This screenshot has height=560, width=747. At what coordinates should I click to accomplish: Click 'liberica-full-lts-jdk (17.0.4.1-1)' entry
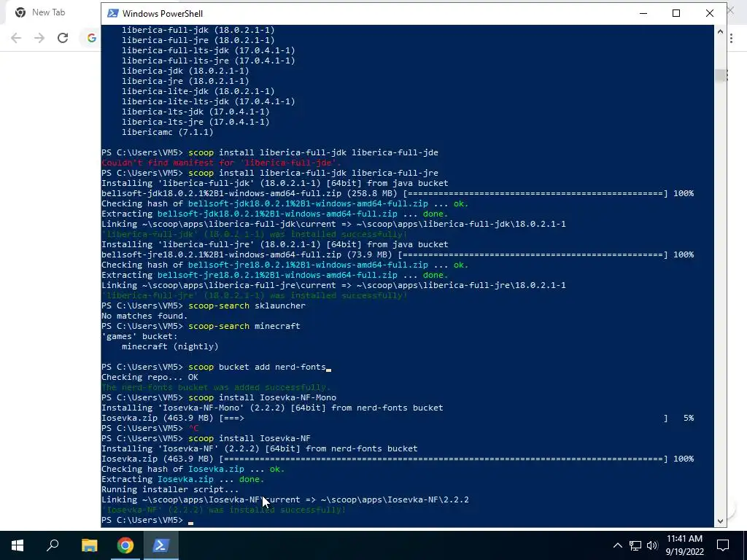coord(208,50)
